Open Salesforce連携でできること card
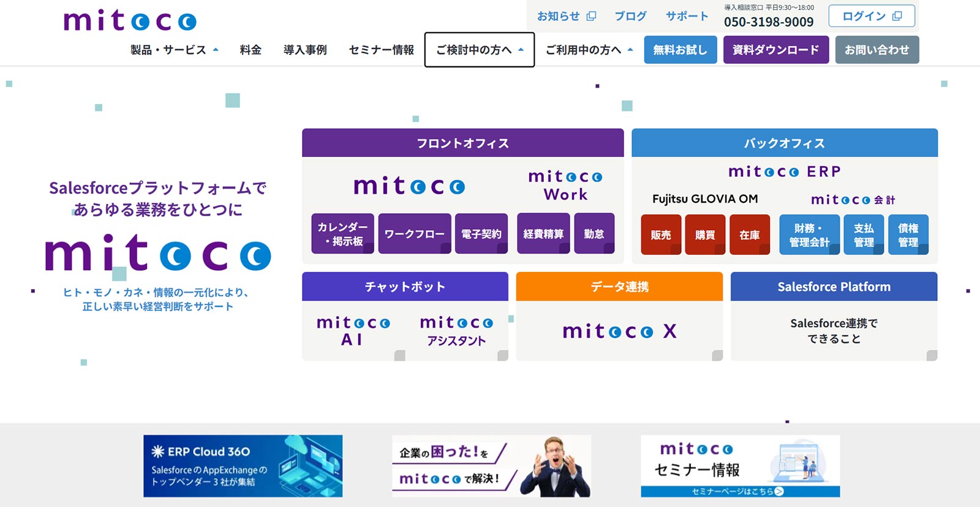The height and width of the screenshot is (507, 980). (834, 331)
